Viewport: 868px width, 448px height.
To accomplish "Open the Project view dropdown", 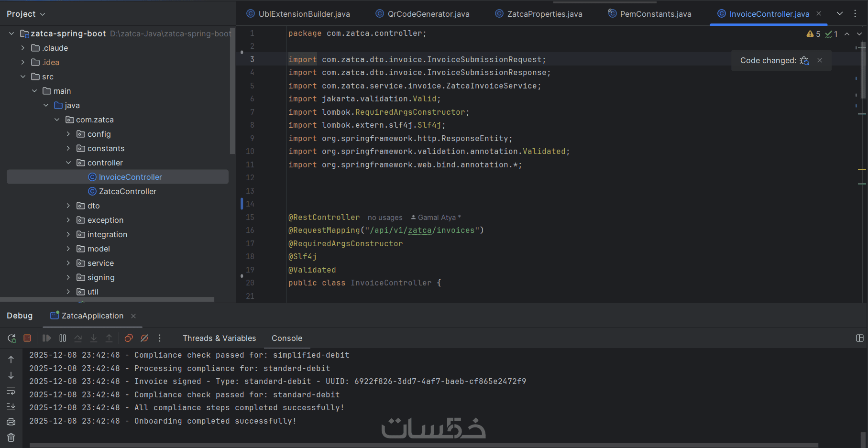I will click(26, 14).
